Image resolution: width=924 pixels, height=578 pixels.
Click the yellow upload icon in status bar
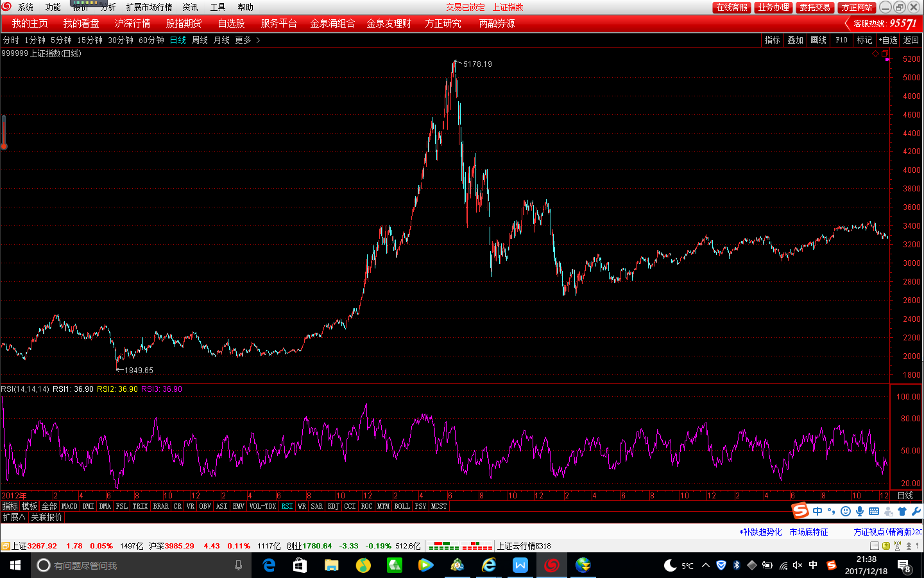886,546
